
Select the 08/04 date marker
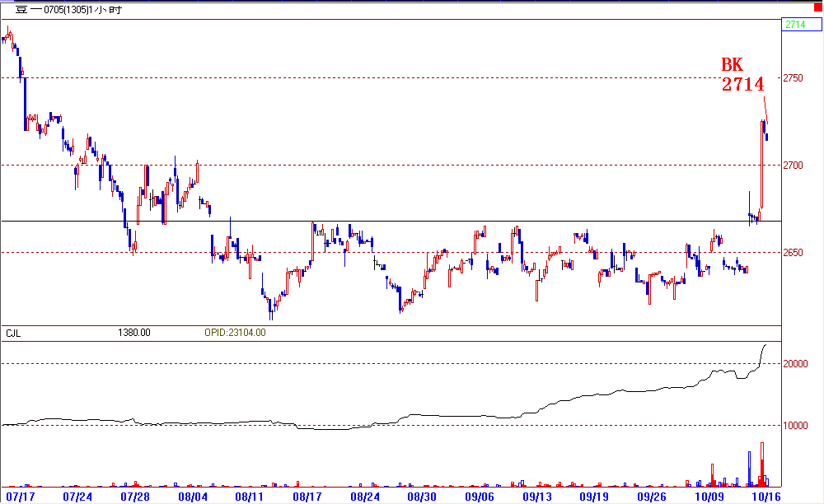(191, 497)
